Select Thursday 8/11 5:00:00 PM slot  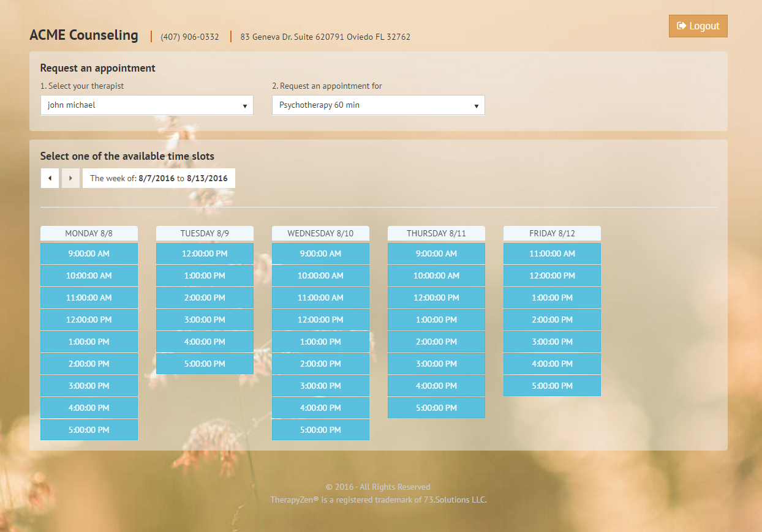[x=436, y=408]
